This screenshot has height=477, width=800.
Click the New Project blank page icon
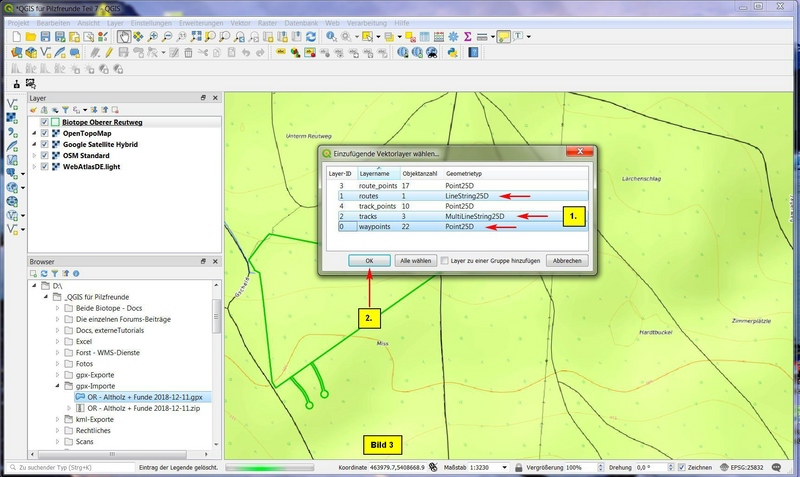click(x=15, y=36)
